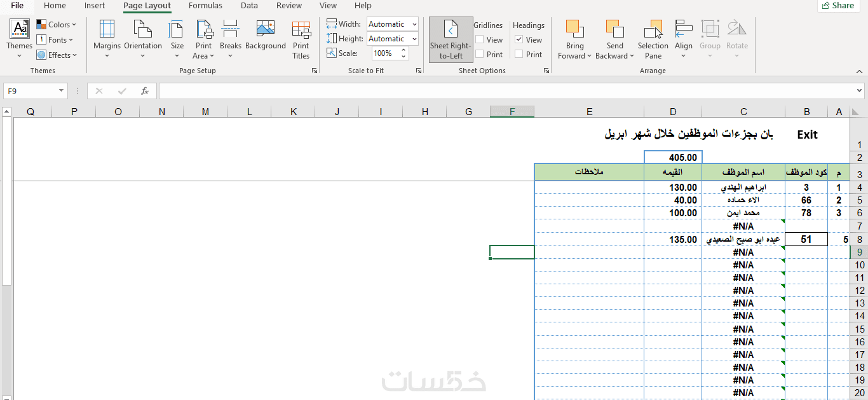Open page Orientation options
This screenshot has height=400, width=868.
pyautogui.click(x=143, y=39)
